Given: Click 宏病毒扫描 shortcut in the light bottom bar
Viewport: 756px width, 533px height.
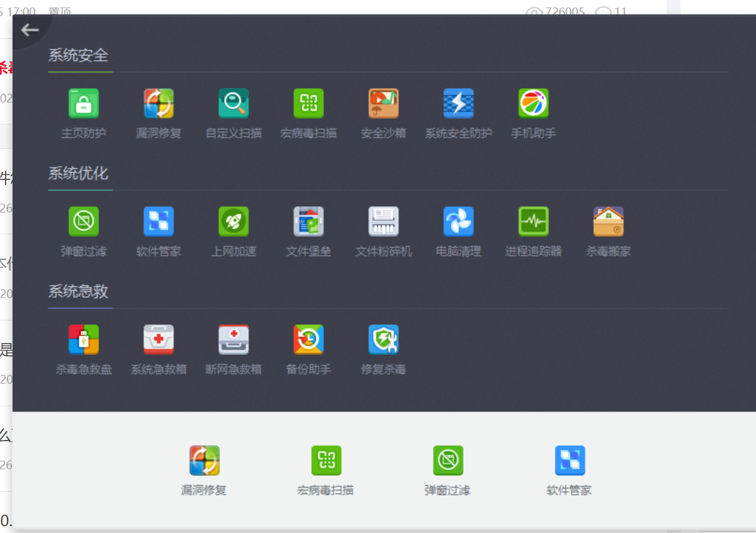Looking at the screenshot, I should point(326,461).
